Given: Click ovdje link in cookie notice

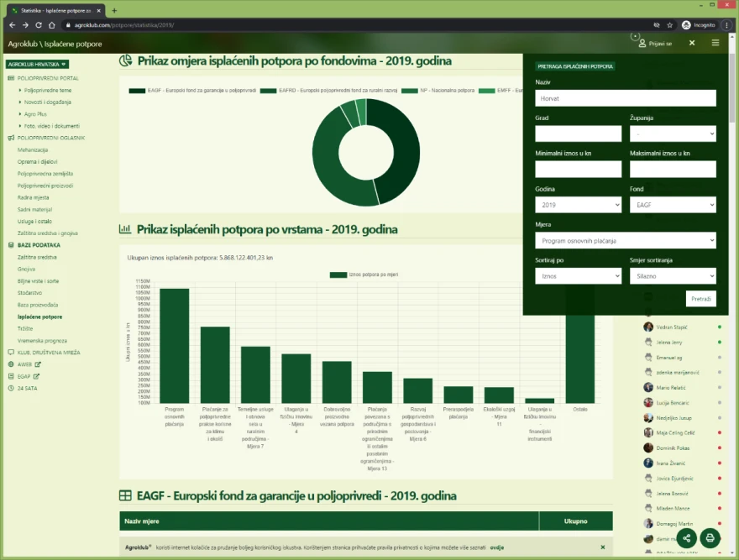Looking at the screenshot, I should click(x=497, y=547).
